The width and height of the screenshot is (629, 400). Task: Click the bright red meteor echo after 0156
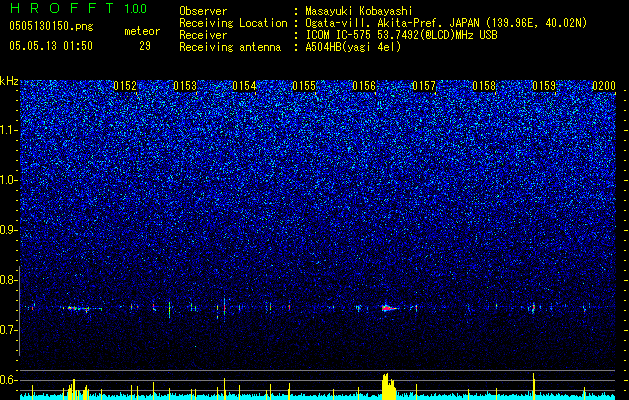tap(388, 308)
